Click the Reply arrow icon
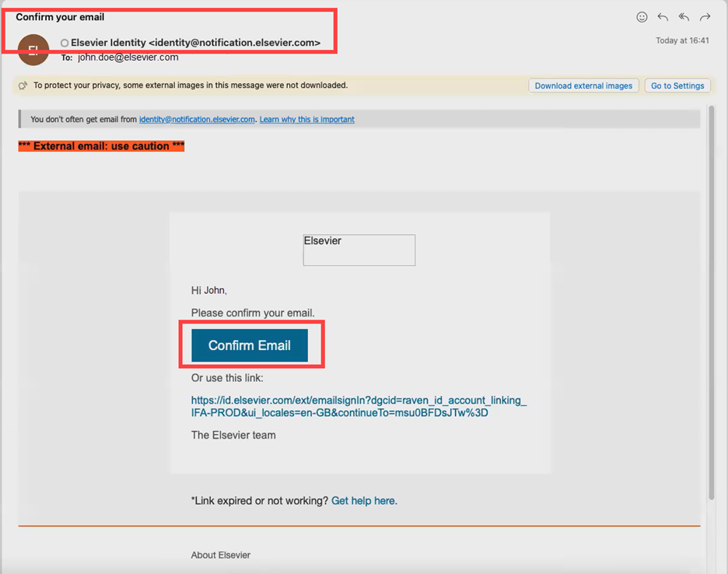The height and width of the screenshot is (574, 728). click(663, 17)
